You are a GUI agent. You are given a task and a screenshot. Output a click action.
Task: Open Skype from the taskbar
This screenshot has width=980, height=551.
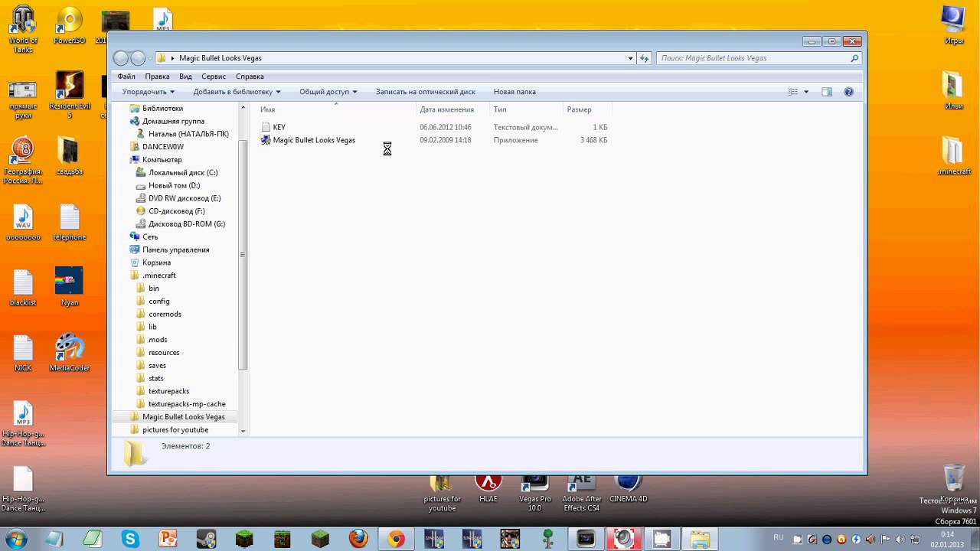[x=130, y=539]
